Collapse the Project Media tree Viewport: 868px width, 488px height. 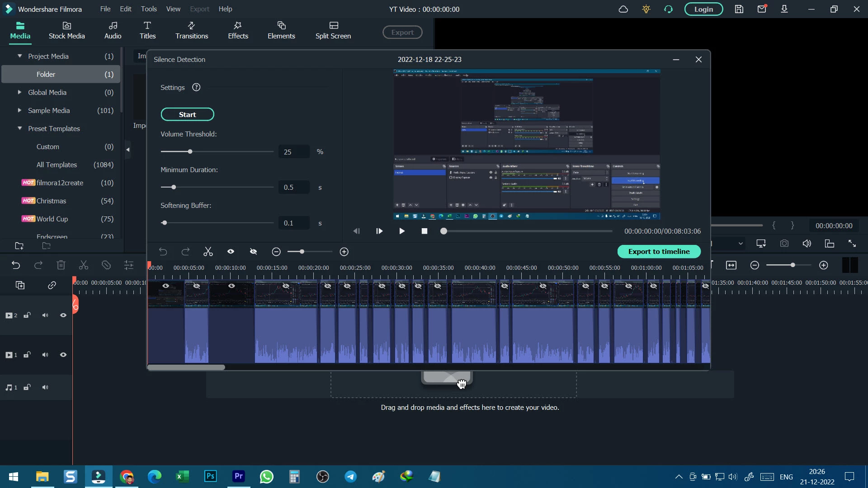click(19, 56)
